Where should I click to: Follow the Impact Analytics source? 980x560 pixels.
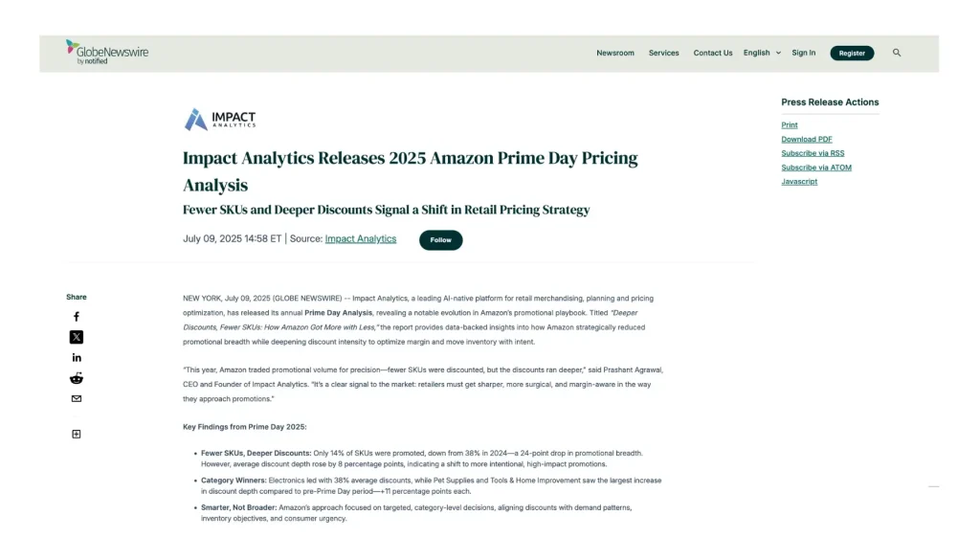[440, 240]
